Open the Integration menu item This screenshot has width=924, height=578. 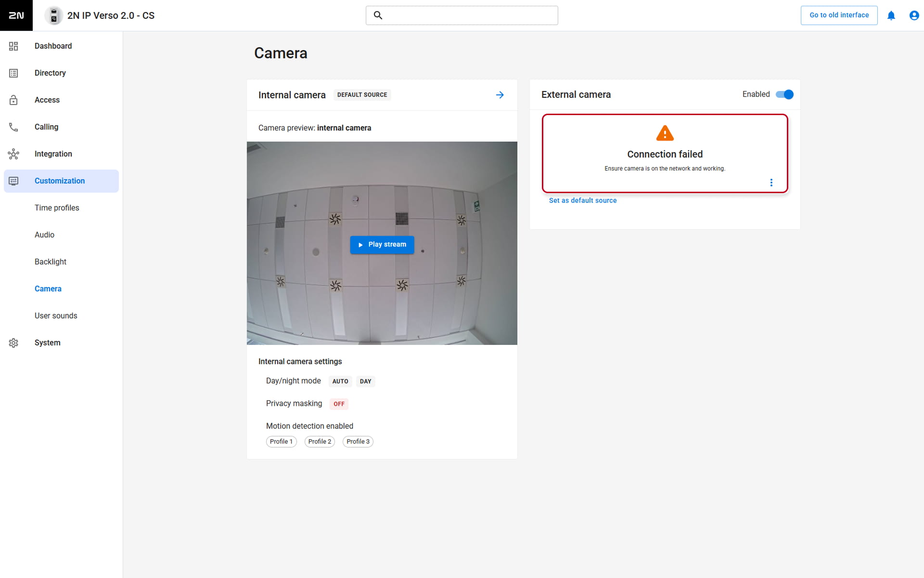(62, 154)
